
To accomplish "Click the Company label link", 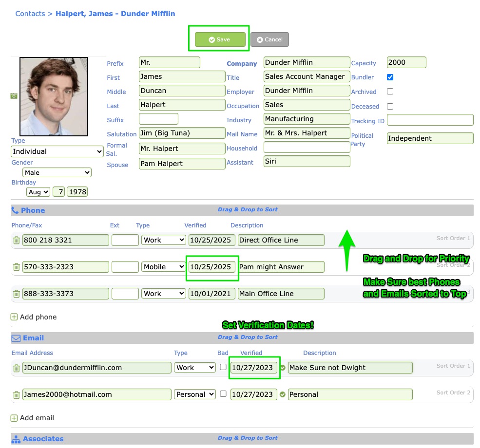I will pyautogui.click(x=242, y=64).
